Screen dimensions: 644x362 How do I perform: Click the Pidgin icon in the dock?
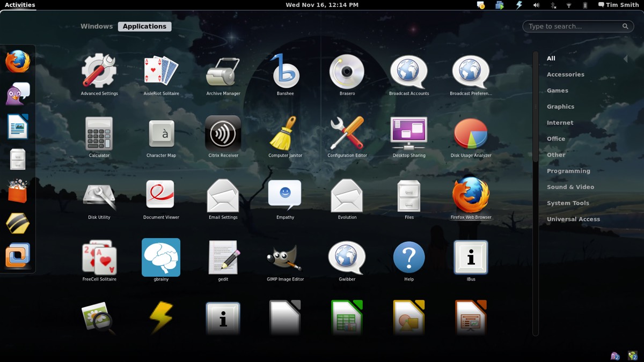pos(18,94)
